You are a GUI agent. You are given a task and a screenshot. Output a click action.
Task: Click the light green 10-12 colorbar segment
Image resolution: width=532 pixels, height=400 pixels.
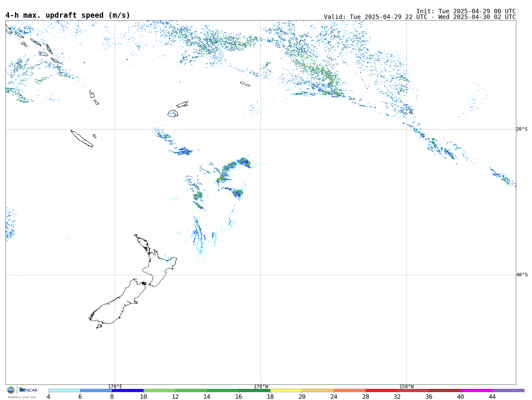[159, 391]
